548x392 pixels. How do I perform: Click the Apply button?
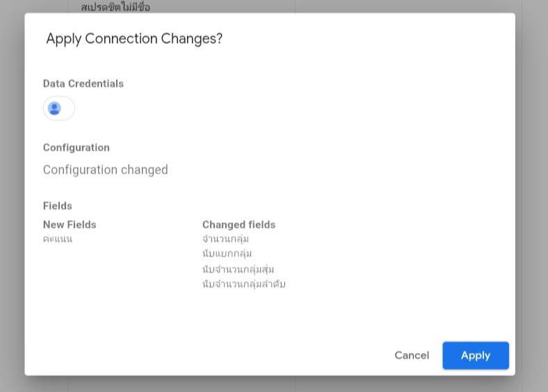(x=476, y=355)
